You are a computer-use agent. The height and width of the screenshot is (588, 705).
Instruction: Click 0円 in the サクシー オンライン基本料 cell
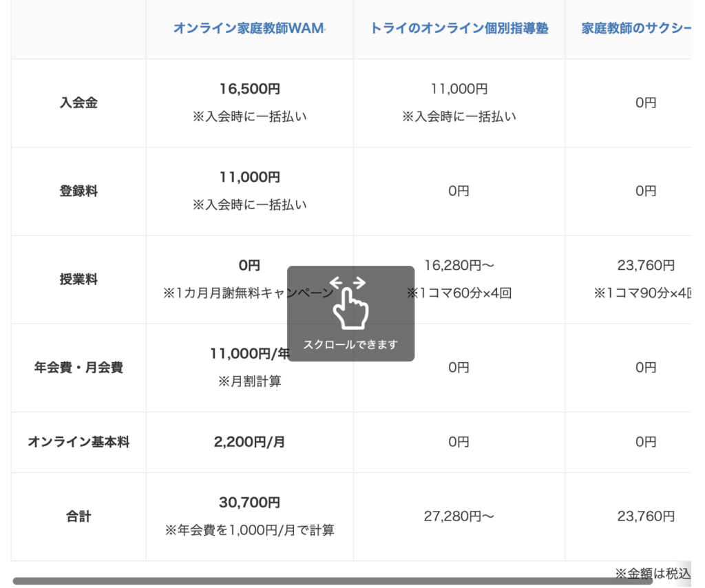click(646, 442)
